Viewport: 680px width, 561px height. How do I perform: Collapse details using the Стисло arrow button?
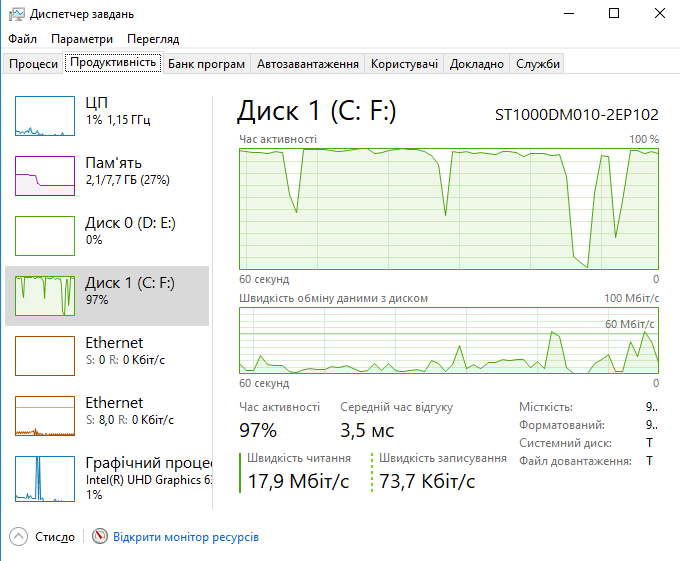point(18,537)
